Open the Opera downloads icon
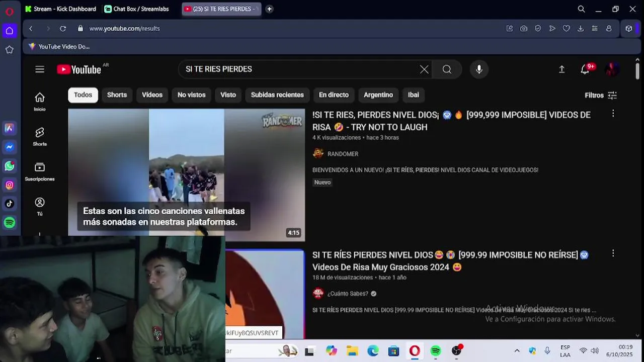 [x=580, y=29]
